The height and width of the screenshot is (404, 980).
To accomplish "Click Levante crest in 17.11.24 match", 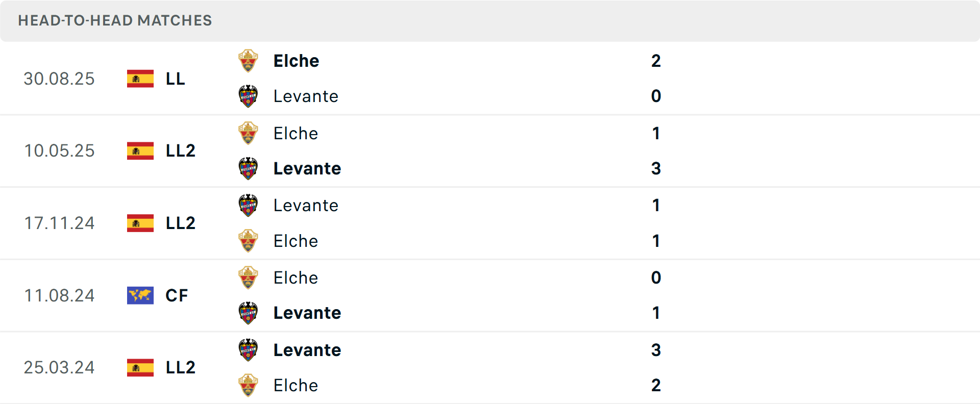I will [x=248, y=205].
